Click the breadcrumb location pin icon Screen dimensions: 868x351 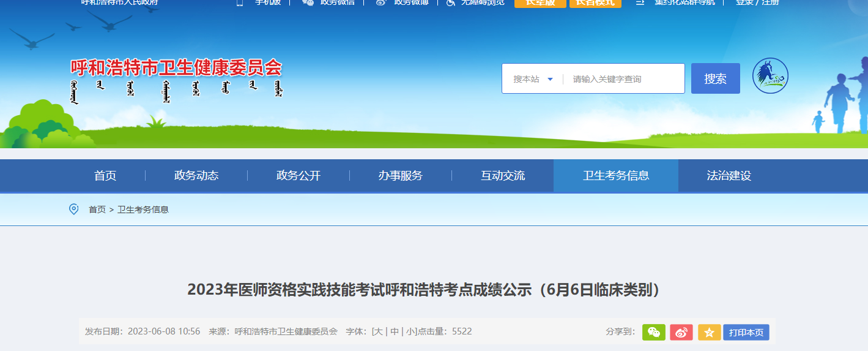[74, 209]
